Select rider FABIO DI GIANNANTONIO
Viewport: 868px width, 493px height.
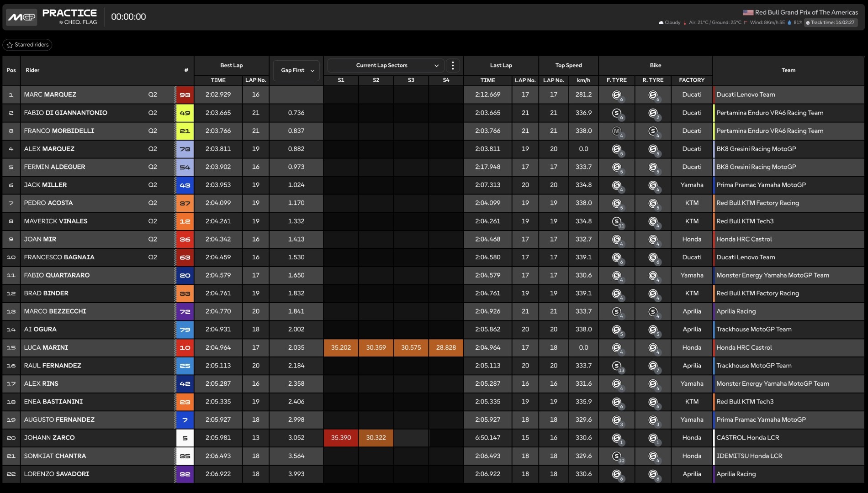65,113
